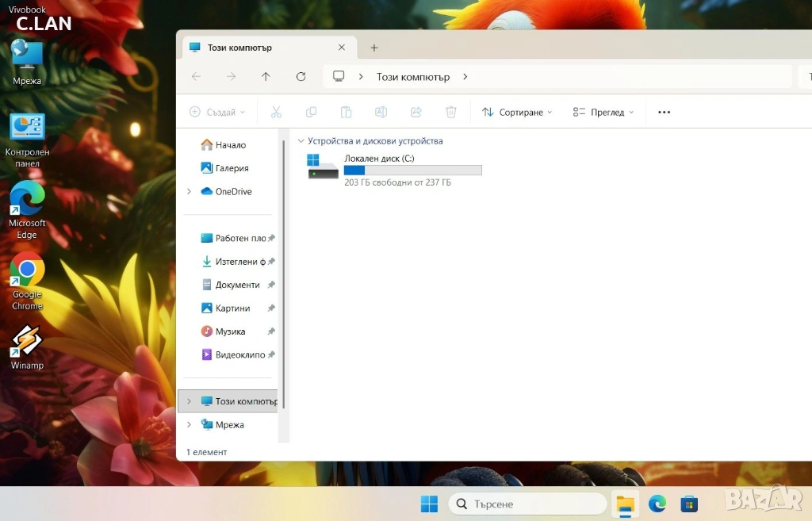The image size is (812, 521).
Task: Click the See more three-dots button
Action: pyautogui.click(x=665, y=113)
